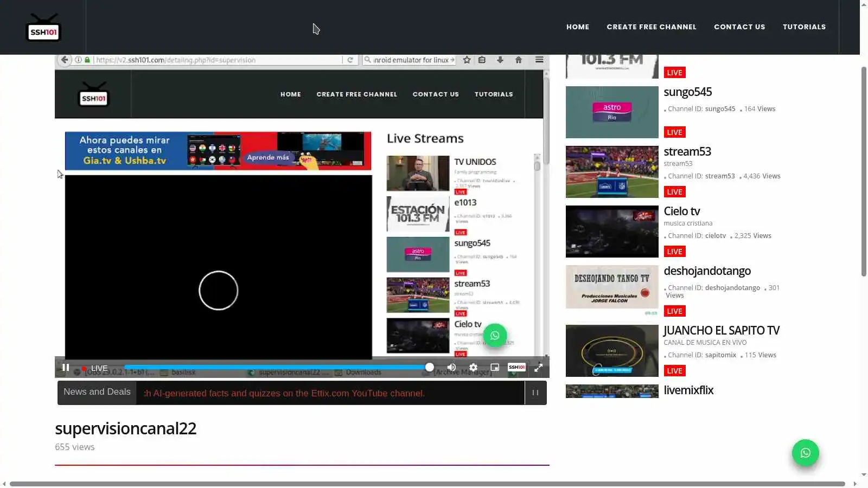Click the SSH101 logo in the page header

pyautogui.click(x=43, y=27)
